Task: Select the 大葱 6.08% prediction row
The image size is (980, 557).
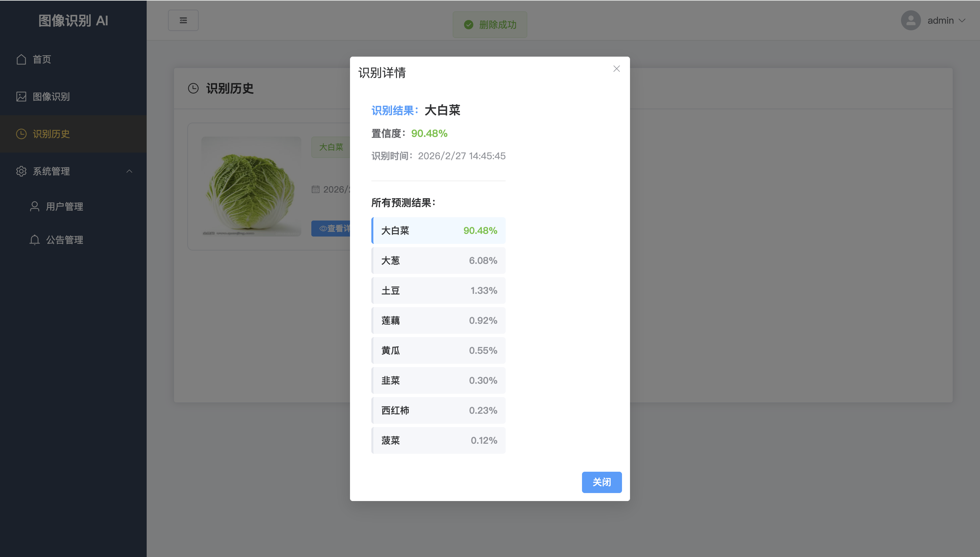Action: coord(439,261)
